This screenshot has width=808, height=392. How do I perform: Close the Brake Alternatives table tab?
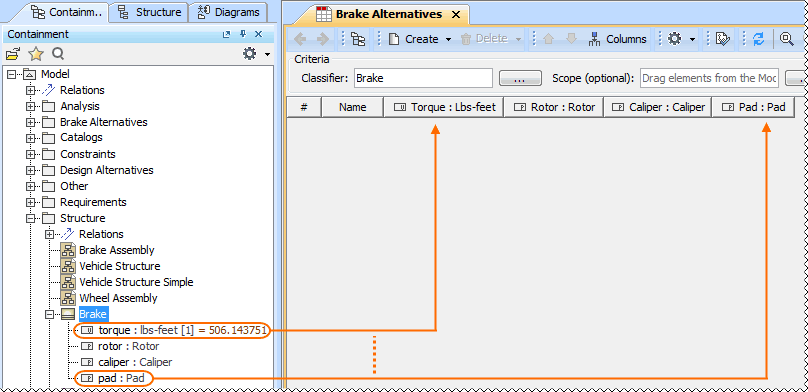(x=456, y=14)
